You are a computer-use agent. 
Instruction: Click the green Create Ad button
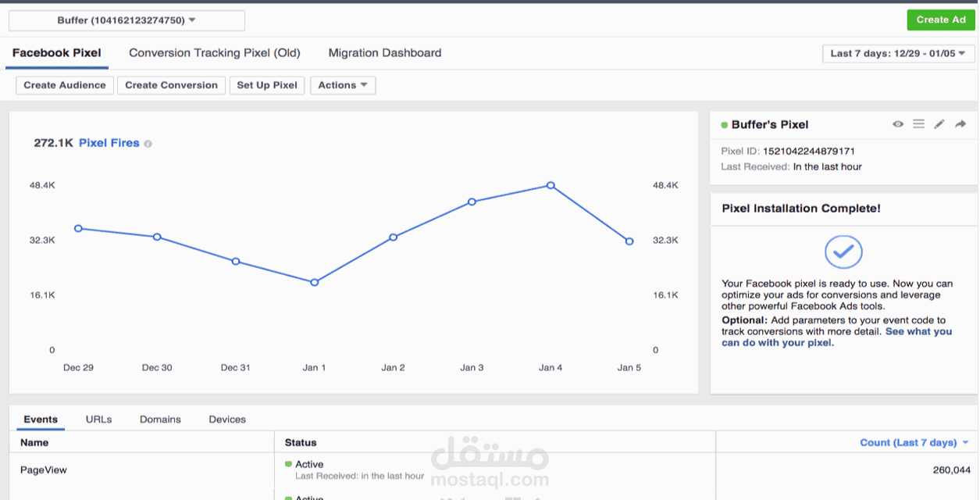[941, 20]
